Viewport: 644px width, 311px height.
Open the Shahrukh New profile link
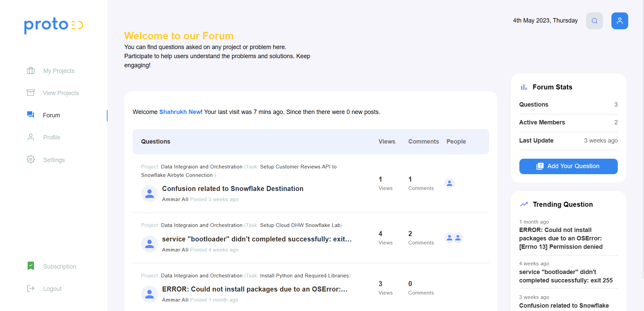180,112
